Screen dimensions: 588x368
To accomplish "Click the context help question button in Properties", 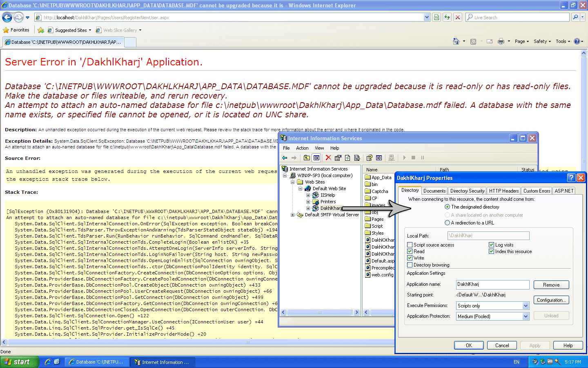I will [x=571, y=178].
